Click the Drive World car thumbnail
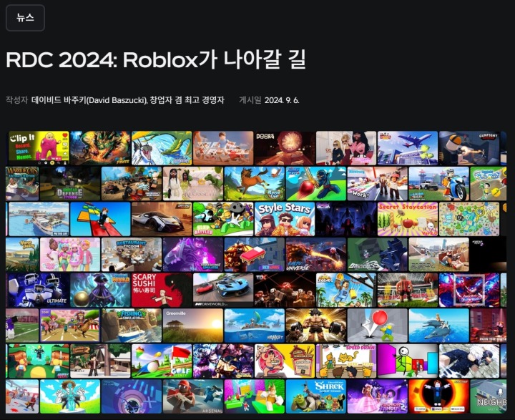This screenshot has width=515, height=420. point(223,290)
